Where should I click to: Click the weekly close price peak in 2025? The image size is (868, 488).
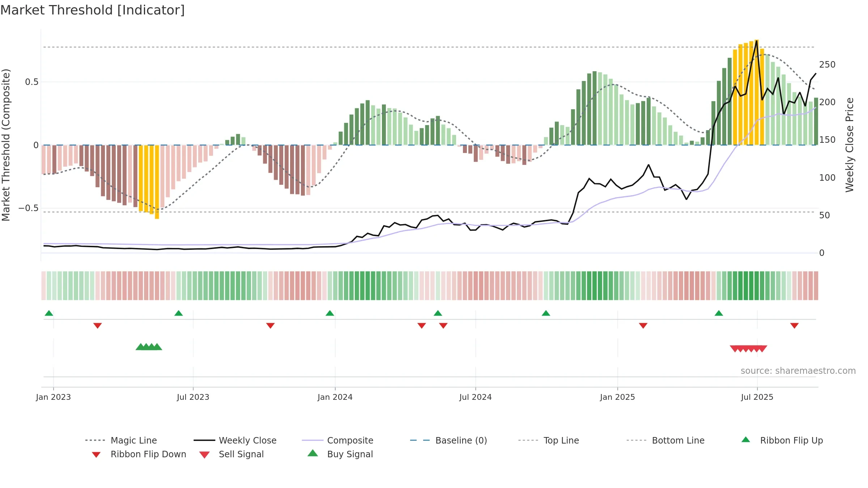(x=757, y=41)
